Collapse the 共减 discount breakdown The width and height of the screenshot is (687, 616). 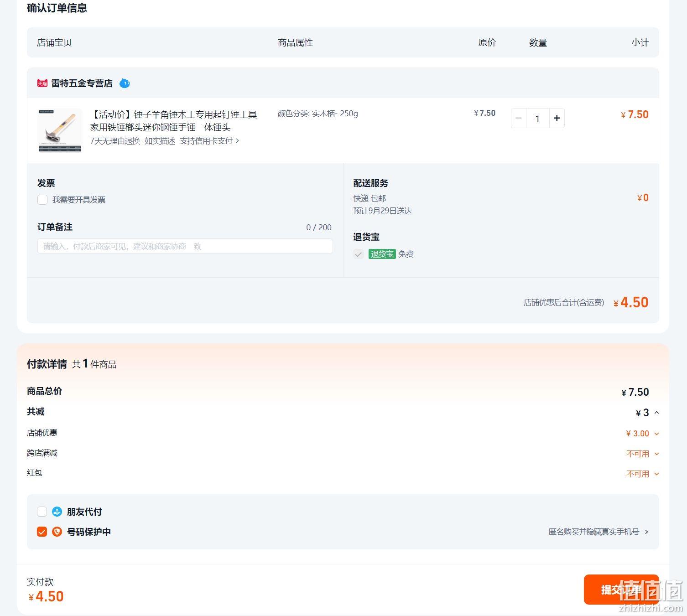pyautogui.click(x=656, y=413)
